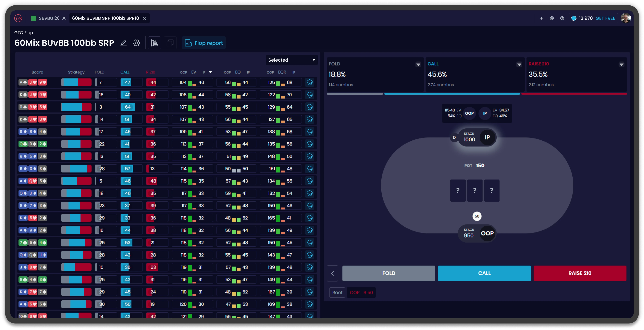Toggle the FOLD panel filter icon
Screen dimensions: 644x330
(x=418, y=65)
